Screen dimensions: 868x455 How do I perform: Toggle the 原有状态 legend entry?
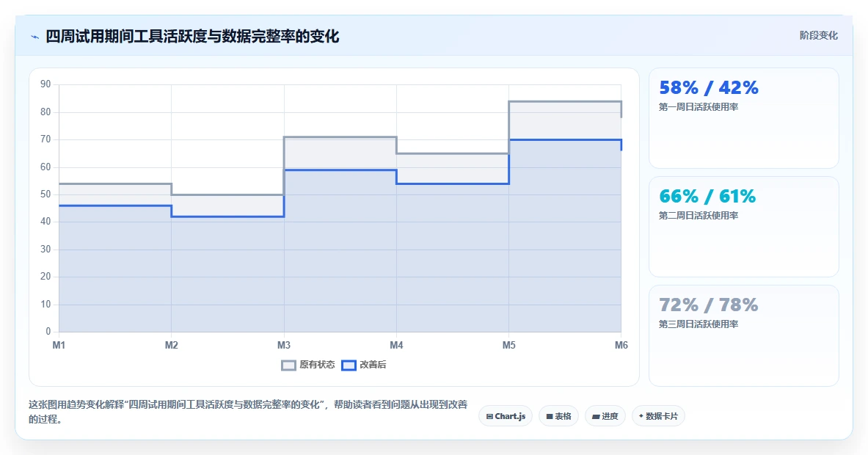tap(308, 365)
